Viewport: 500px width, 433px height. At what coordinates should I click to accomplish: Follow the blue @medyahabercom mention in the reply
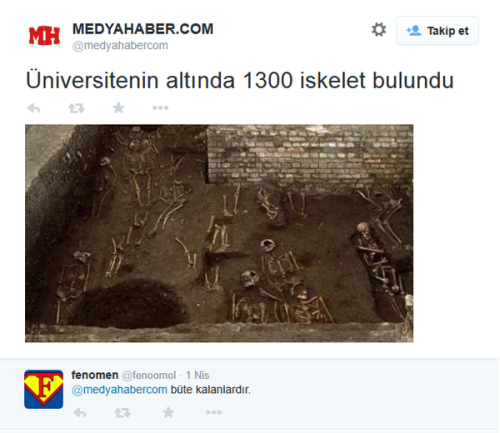click(119, 390)
